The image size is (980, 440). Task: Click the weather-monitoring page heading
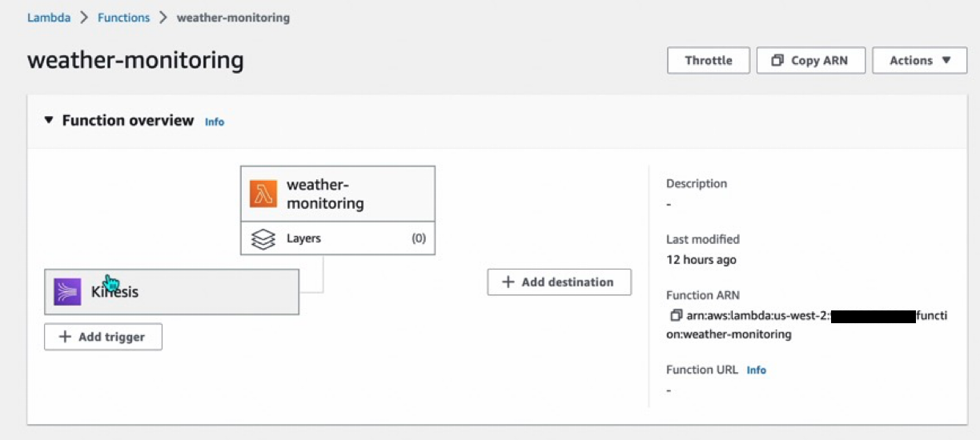(135, 61)
